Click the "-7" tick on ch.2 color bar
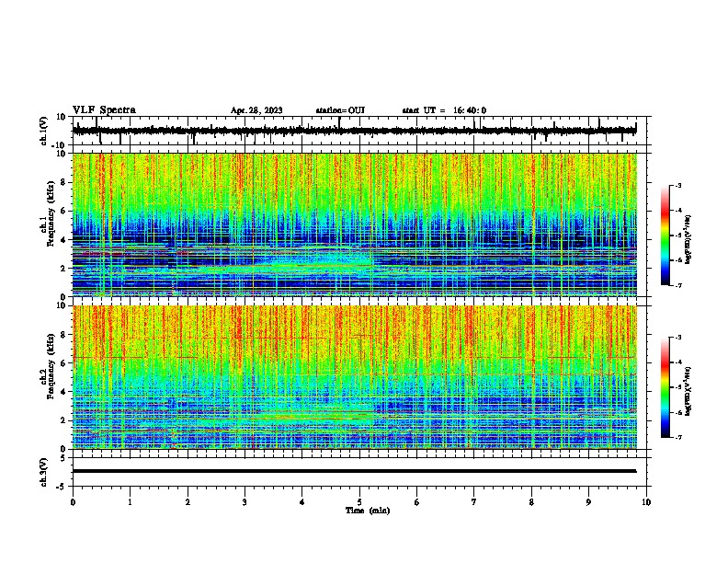Screen dimensions: 728x563 678,438
